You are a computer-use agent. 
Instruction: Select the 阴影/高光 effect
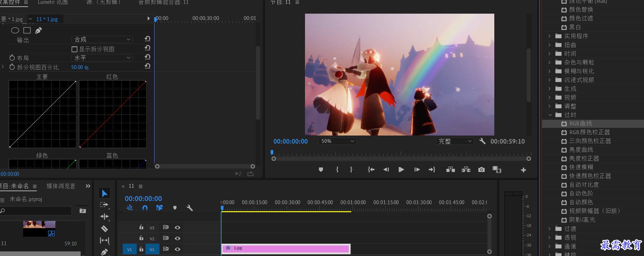point(582,220)
